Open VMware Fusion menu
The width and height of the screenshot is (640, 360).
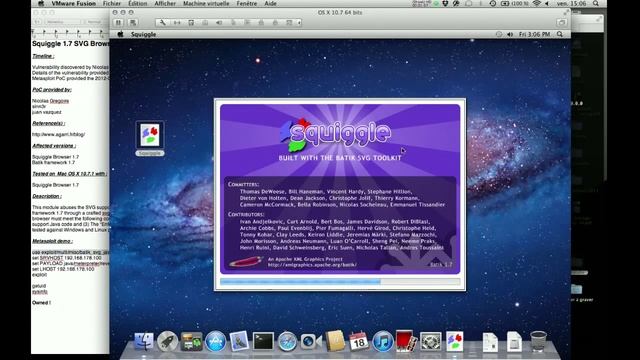(73, 3)
